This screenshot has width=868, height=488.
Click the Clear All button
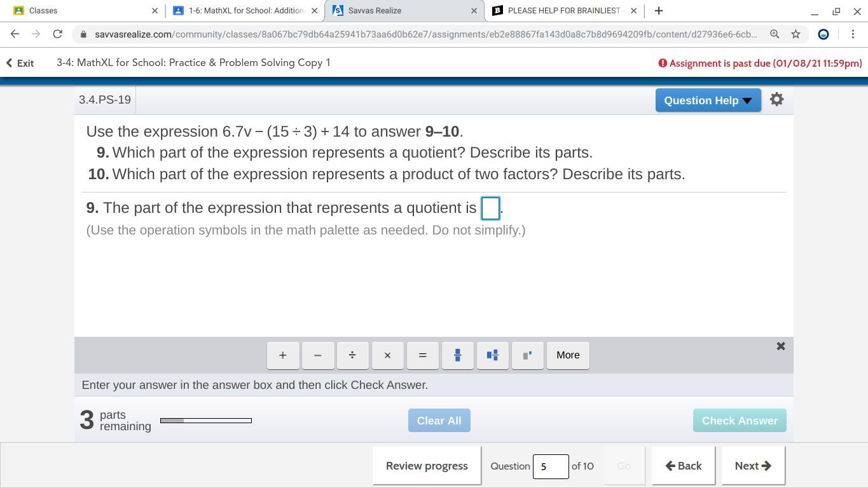439,420
